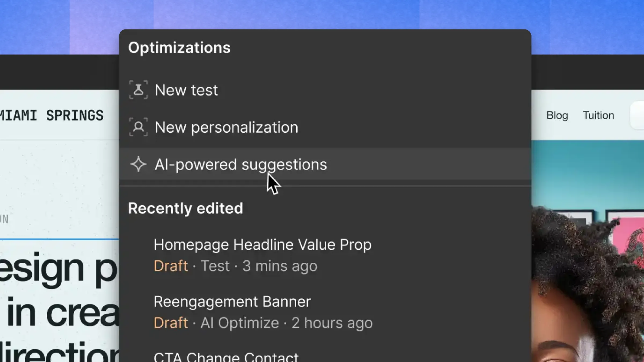This screenshot has width=644, height=362.
Task: Click the 3 mins ago timestamp
Action: (x=280, y=266)
